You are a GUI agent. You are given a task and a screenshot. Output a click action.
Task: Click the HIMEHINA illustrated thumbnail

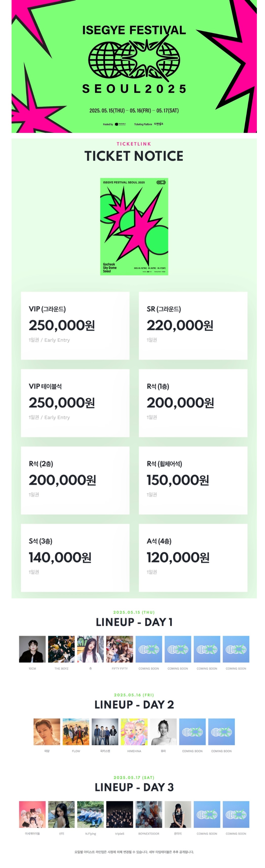(x=134, y=731)
